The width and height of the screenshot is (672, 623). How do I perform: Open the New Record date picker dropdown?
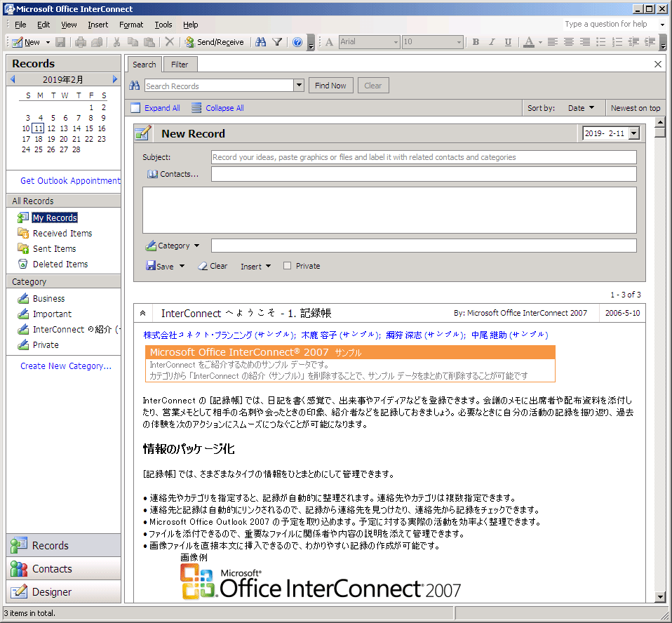[634, 133]
